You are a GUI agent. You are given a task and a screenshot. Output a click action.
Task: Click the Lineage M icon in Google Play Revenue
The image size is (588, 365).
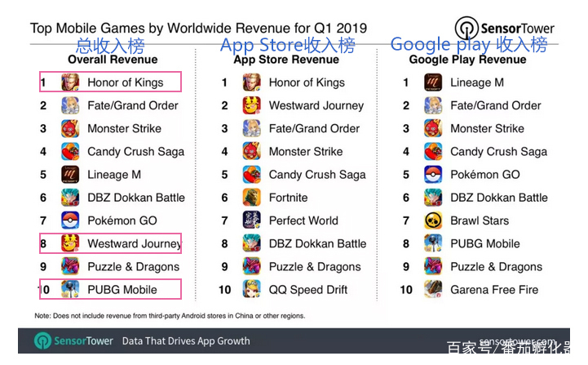pos(433,82)
